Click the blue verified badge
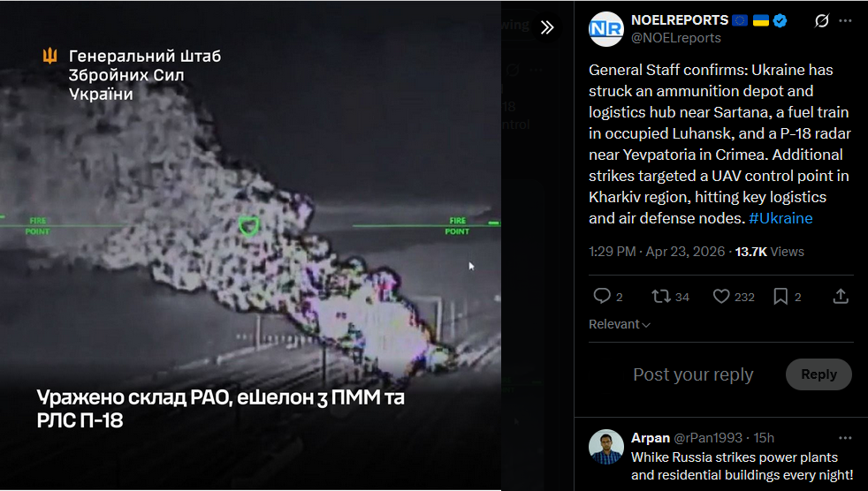The height and width of the screenshot is (491, 868). tap(780, 20)
